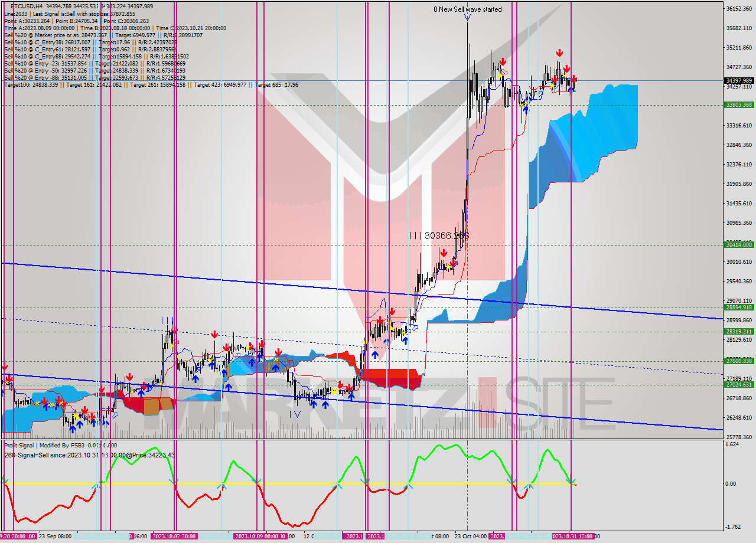
Task: Select the 'Sell %20 @ Market price' row
Action: point(103,35)
